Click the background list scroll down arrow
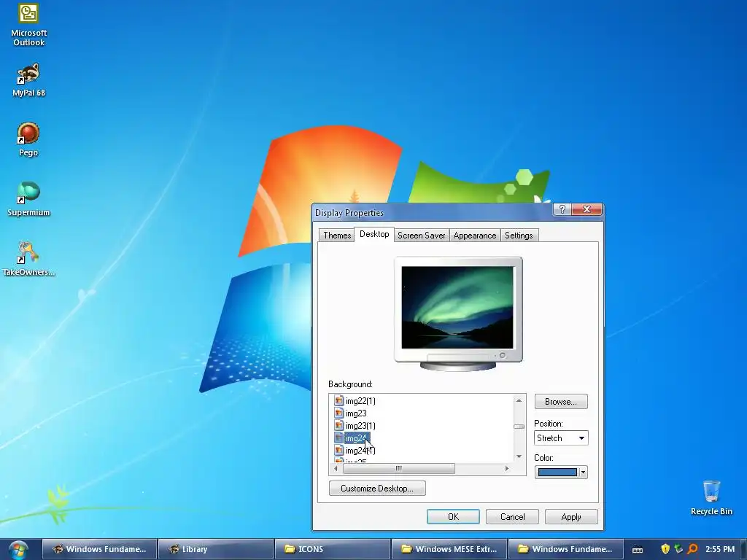The image size is (747, 560). [519, 456]
